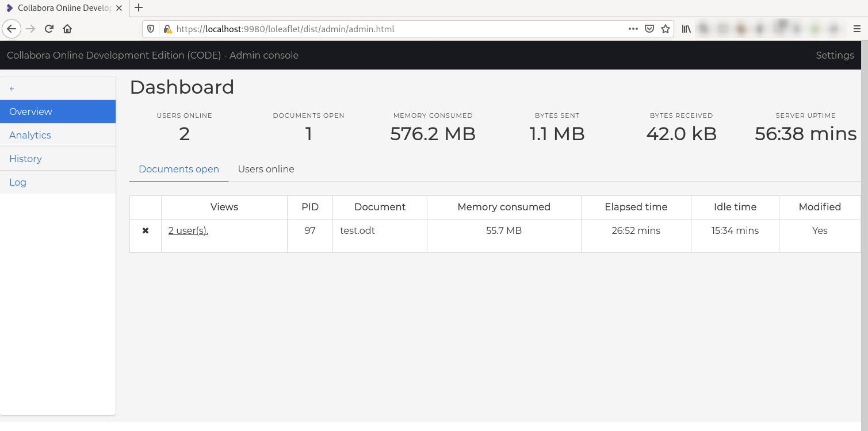Click the browser Back button
Screen dimensions: 868x431
coord(12,29)
